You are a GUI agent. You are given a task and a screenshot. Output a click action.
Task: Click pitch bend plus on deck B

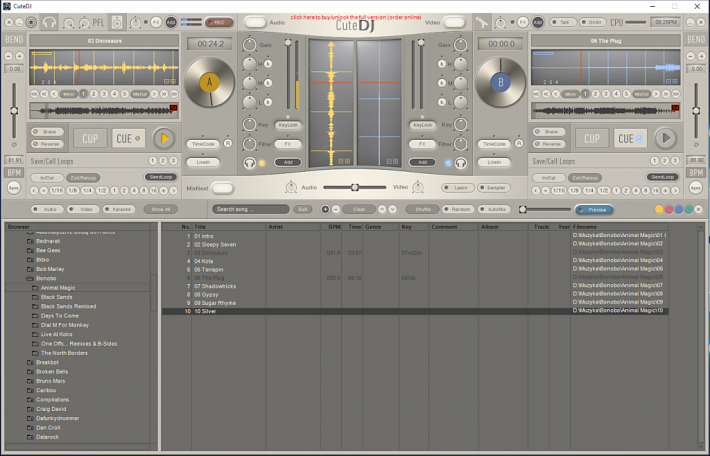(701, 56)
